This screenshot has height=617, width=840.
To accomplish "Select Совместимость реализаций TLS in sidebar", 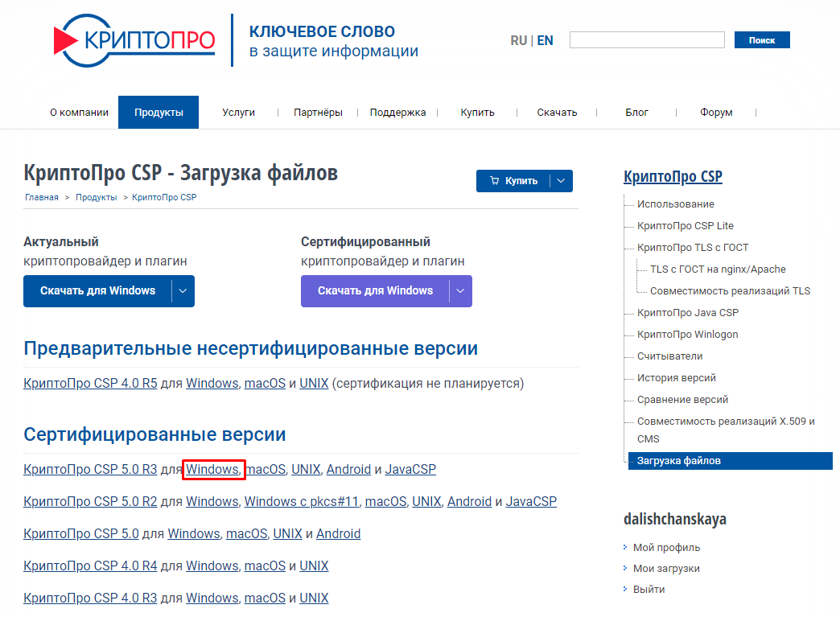I will pyautogui.click(x=731, y=291).
